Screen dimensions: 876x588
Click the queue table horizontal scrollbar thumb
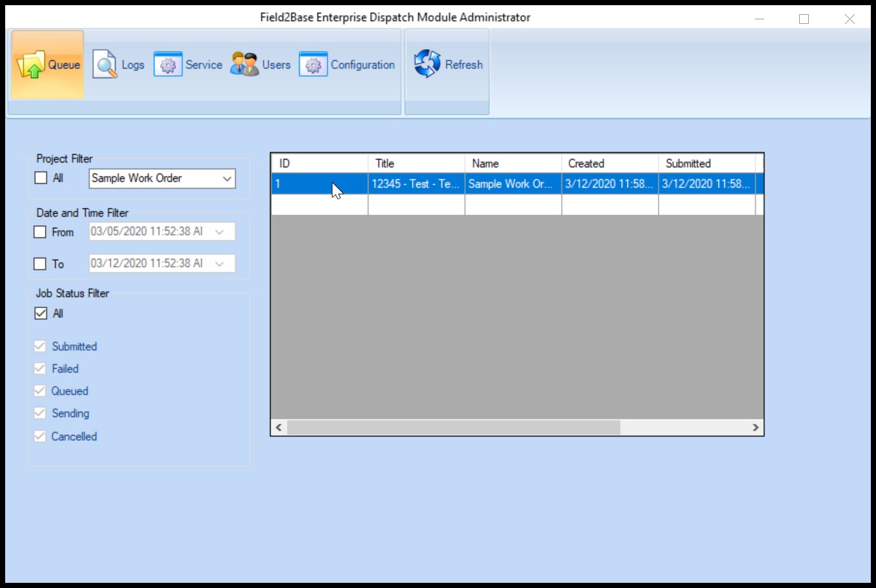[454, 427]
